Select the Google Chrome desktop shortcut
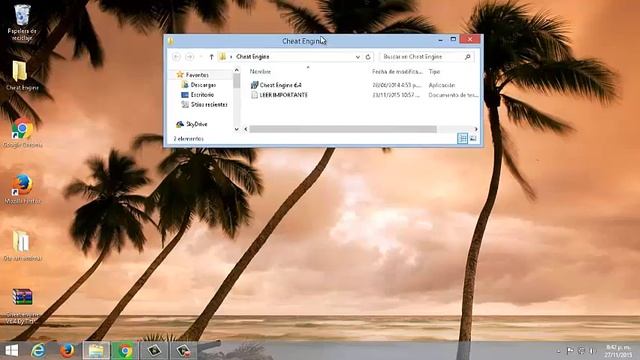Viewport: 640px width, 360px height. pyautogui.click(x=22, y=133)
